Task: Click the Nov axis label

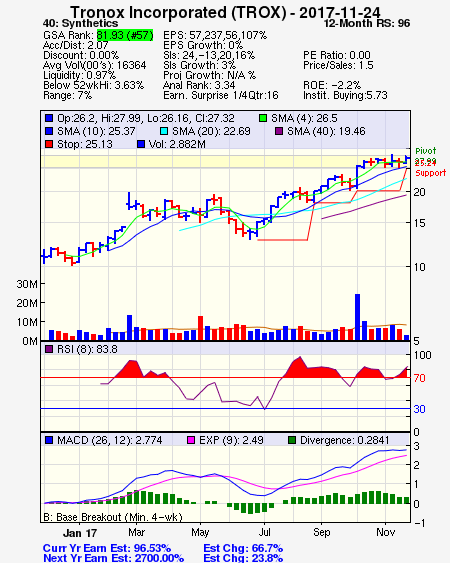Action: click(385, 532)
